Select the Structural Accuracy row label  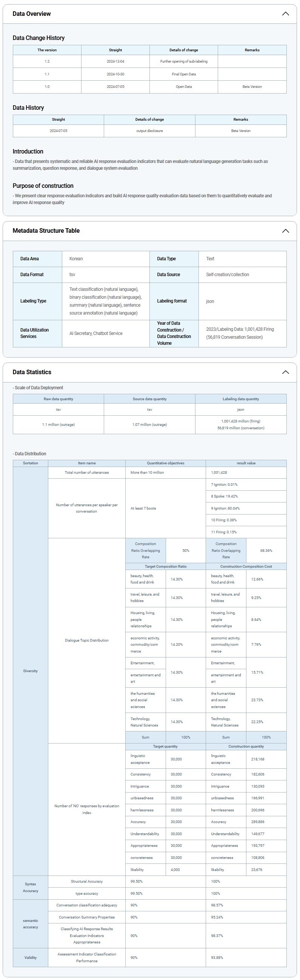click(x=87, y=881)
